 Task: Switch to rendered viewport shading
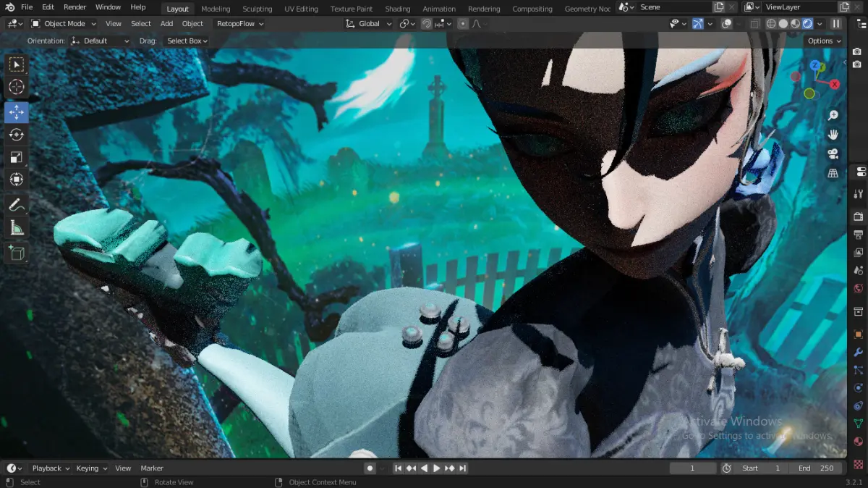coord(807,23)
